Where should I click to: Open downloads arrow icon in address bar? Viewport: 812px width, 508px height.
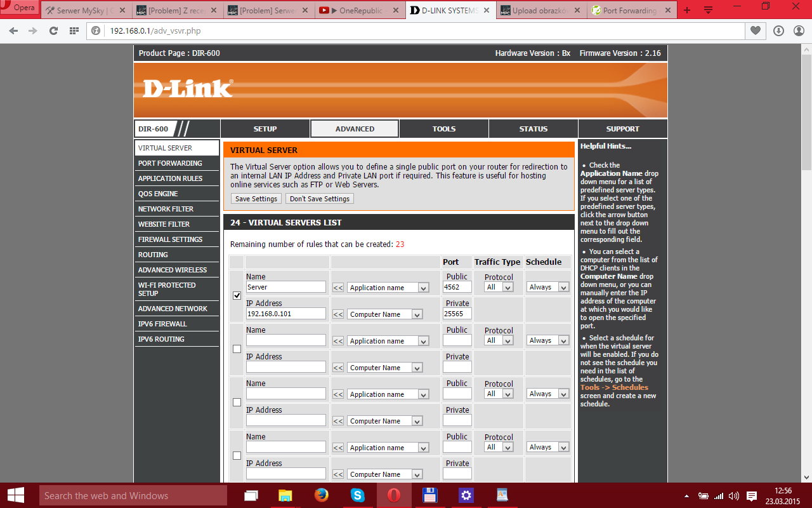coord(778,30)
